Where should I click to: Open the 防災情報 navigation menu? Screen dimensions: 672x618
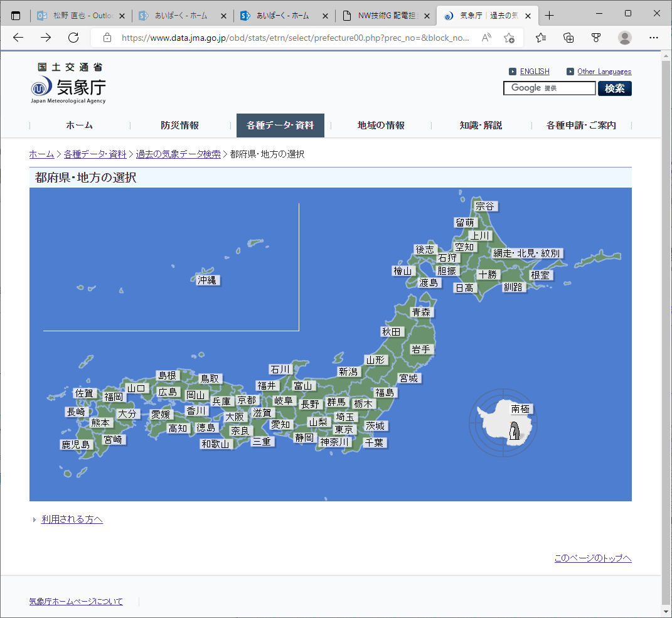(x=179, y=125)
